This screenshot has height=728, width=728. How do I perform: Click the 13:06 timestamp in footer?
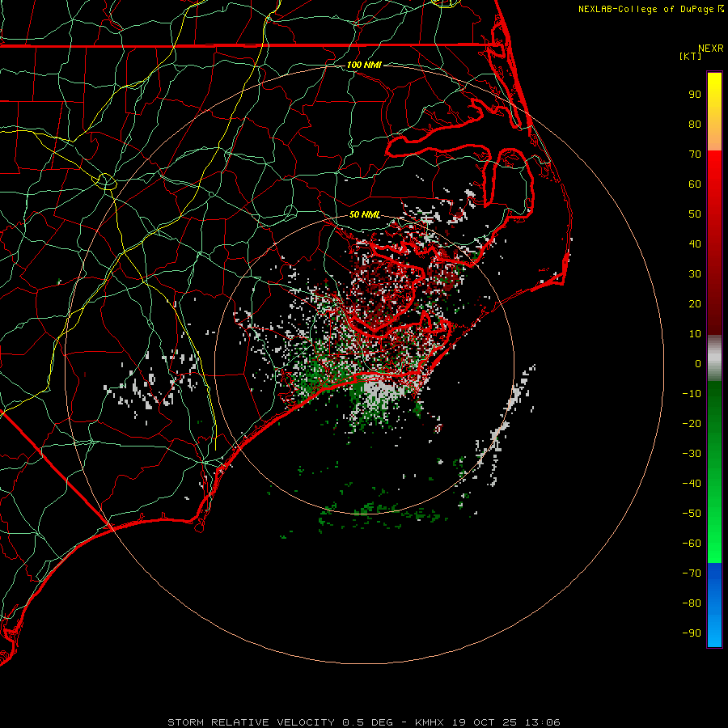click(543, 722)
